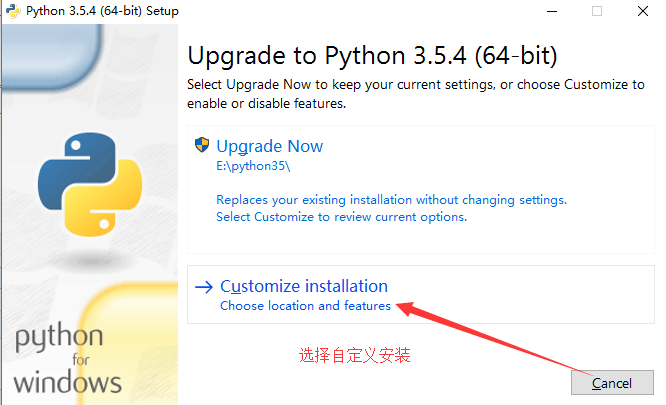Click the 'Choose location and features' subtitle
Image resolution: width=666 pixels, height=405 pixels.
click(305, 306)
